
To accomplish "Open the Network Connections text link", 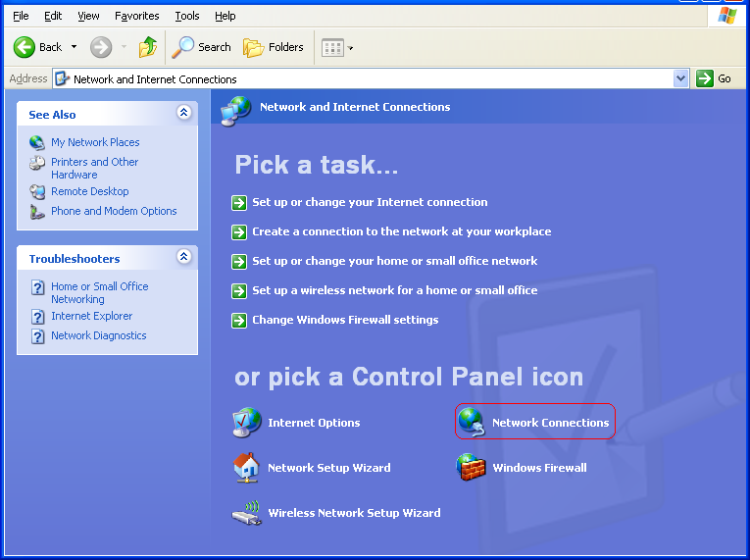I will point(551,423).
